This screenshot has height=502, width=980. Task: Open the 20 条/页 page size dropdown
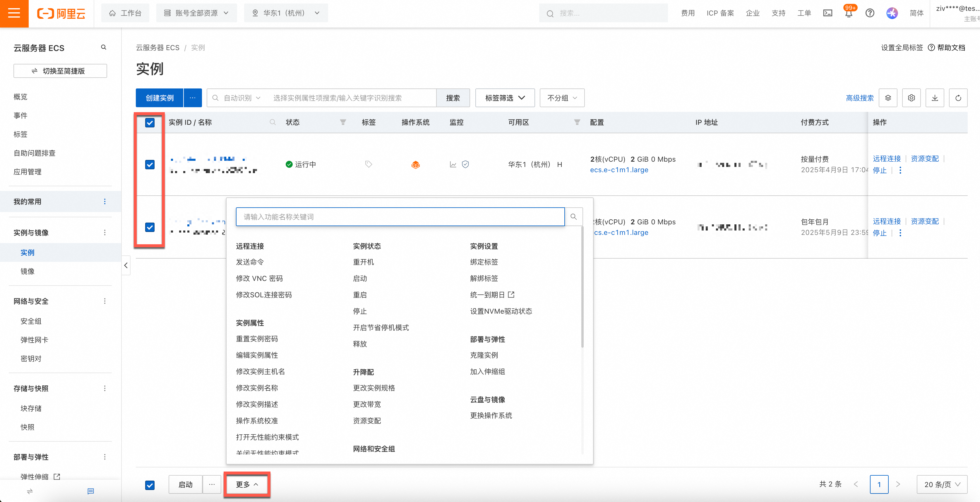click(942, 484)
